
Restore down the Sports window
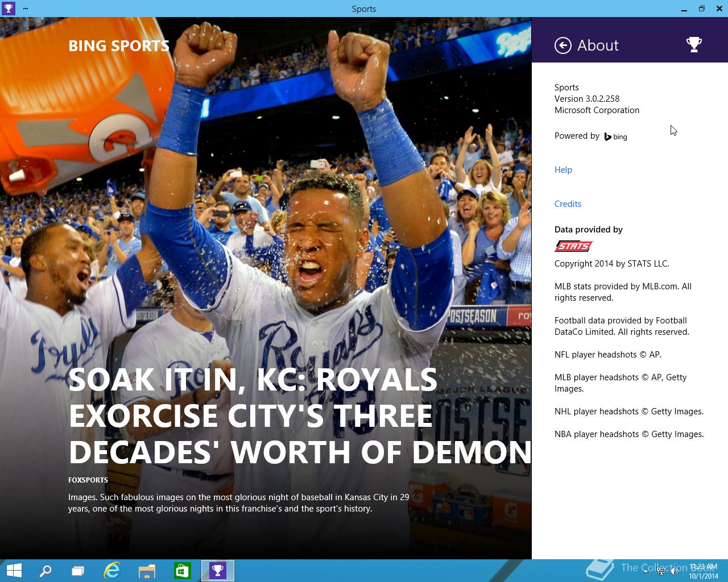coord(701,9)
